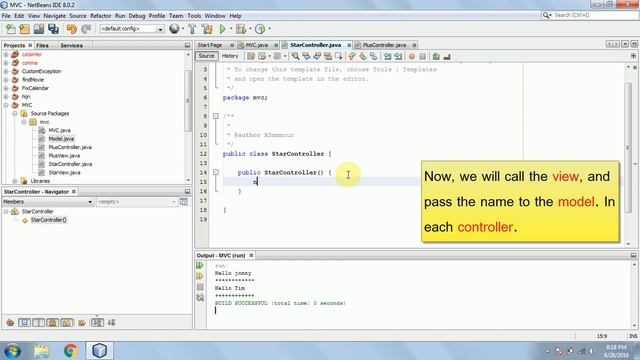Click the Profile Project clock icon
640x360 pixels.
[260, 29]
